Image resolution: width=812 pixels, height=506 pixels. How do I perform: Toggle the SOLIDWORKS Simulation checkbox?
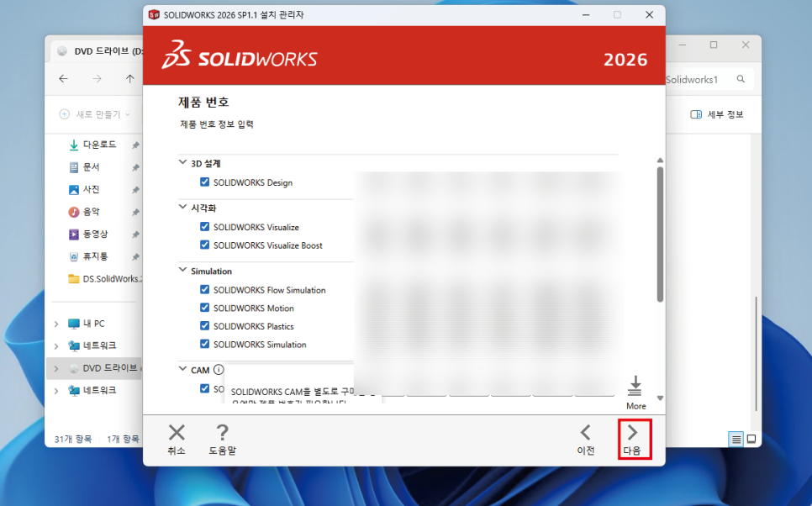coord(204,344)
